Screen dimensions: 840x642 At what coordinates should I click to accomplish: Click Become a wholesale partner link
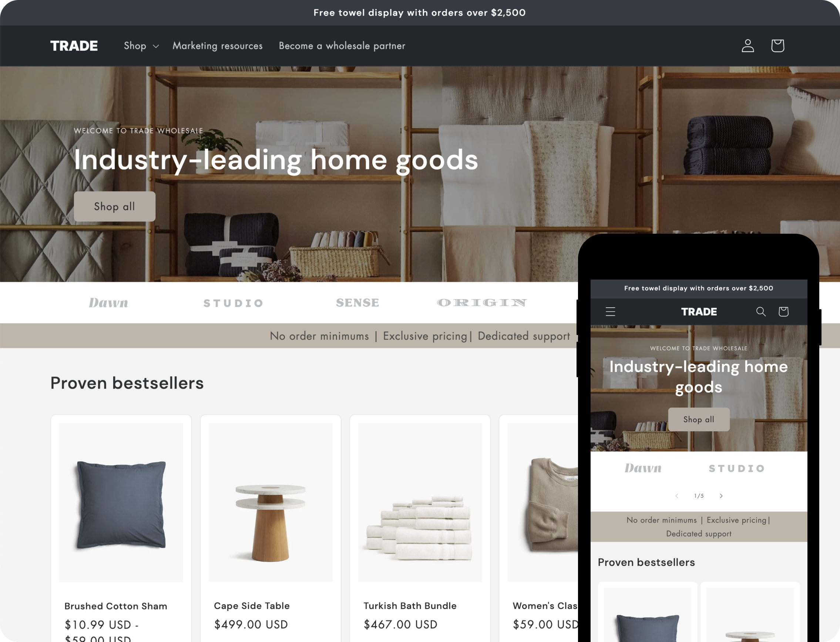click(x=342, y=45)
